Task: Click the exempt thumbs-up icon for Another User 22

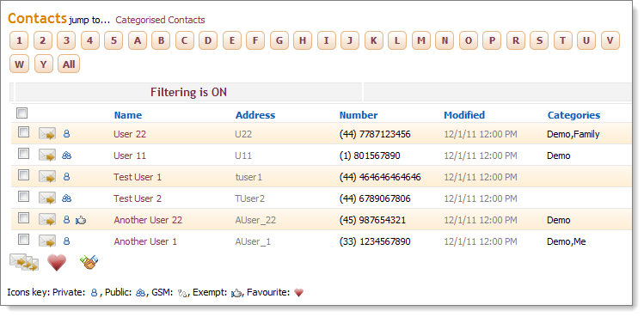Action: [81, 221]
